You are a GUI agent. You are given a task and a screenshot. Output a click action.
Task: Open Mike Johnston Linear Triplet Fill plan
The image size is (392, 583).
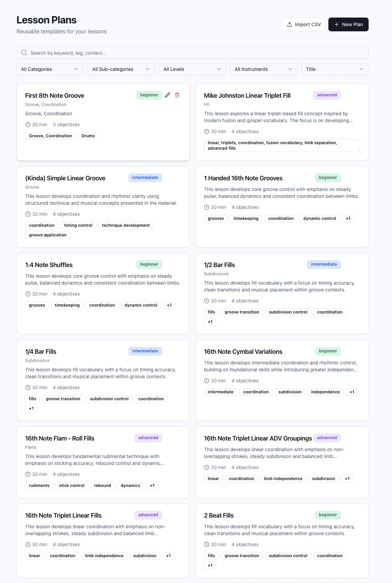tap(247, 96)
